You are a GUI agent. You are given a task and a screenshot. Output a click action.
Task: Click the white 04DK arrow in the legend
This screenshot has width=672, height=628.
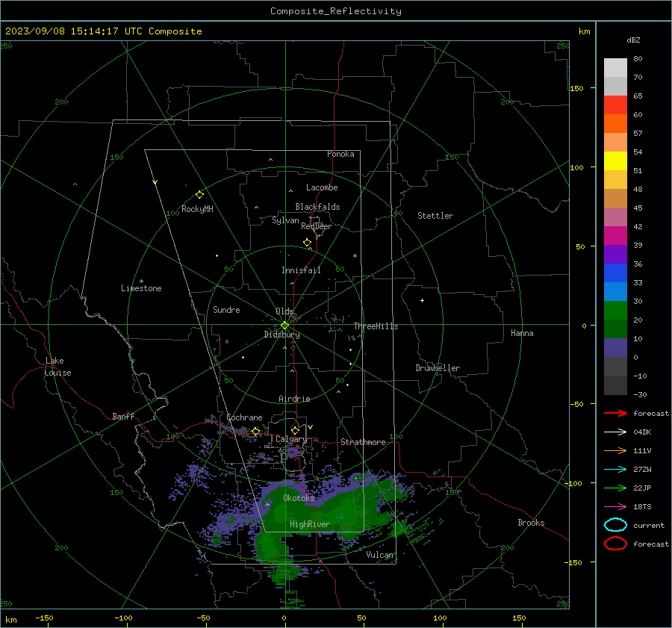click(615, 432)
